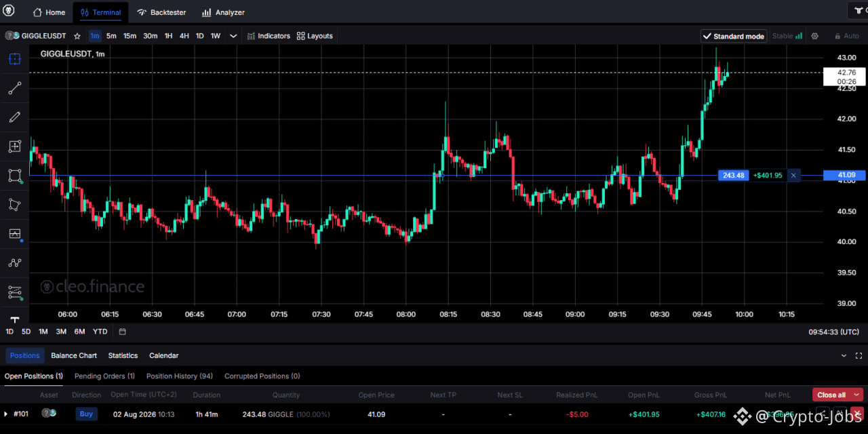Open the GIGGLEUSDT symbol selector
The image size is (868, 434).
(x=36, y=36)
